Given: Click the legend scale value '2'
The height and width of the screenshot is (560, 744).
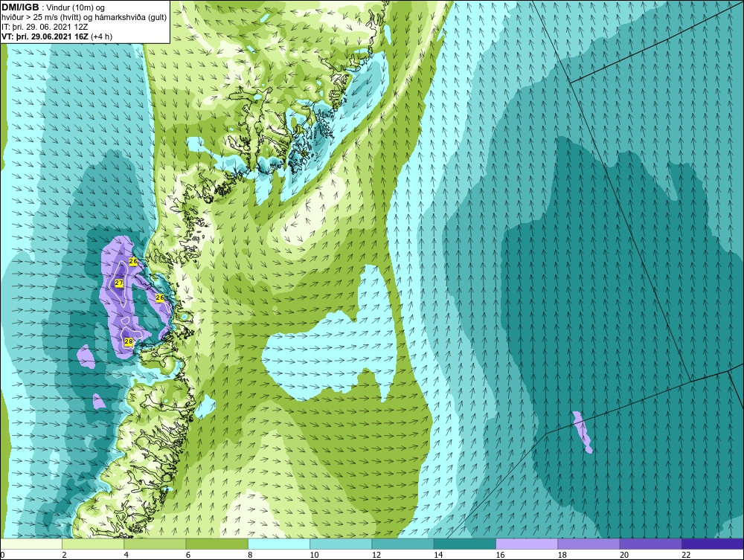Looking at the screenshot, I should (64, 556).
